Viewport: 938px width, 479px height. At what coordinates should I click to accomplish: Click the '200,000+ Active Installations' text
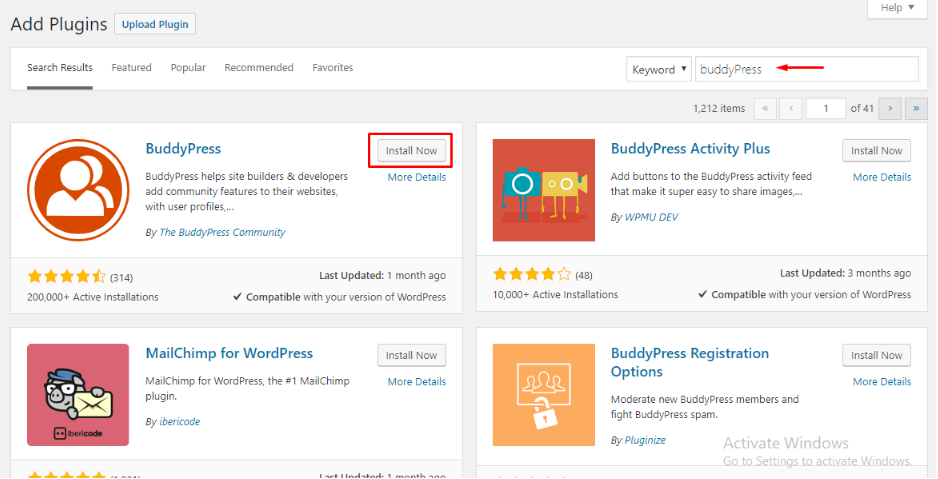(x=93, y=297)
